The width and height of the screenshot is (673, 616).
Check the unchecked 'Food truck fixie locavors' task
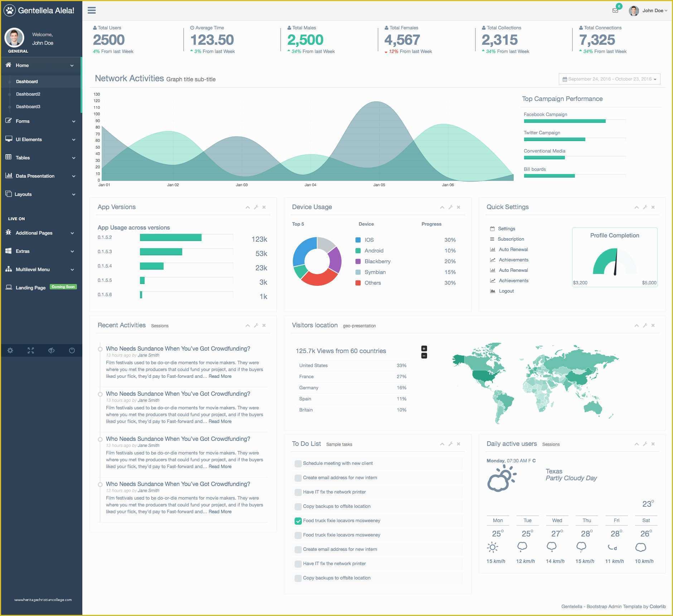click(298, 535)
